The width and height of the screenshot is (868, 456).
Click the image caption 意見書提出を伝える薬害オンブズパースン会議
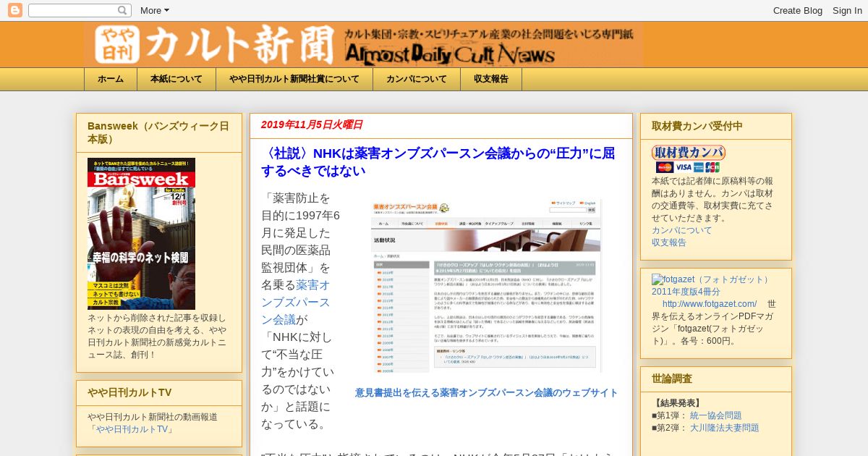486,393
